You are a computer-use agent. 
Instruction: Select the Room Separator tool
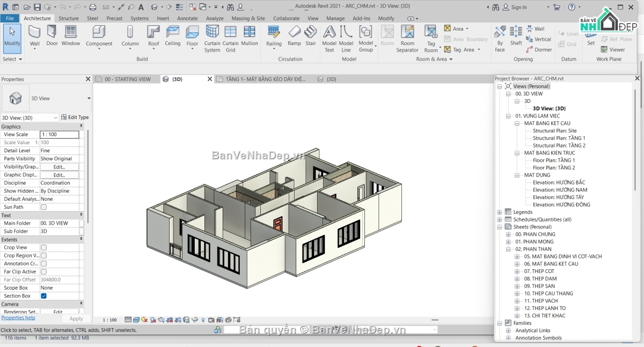point(407,39)
